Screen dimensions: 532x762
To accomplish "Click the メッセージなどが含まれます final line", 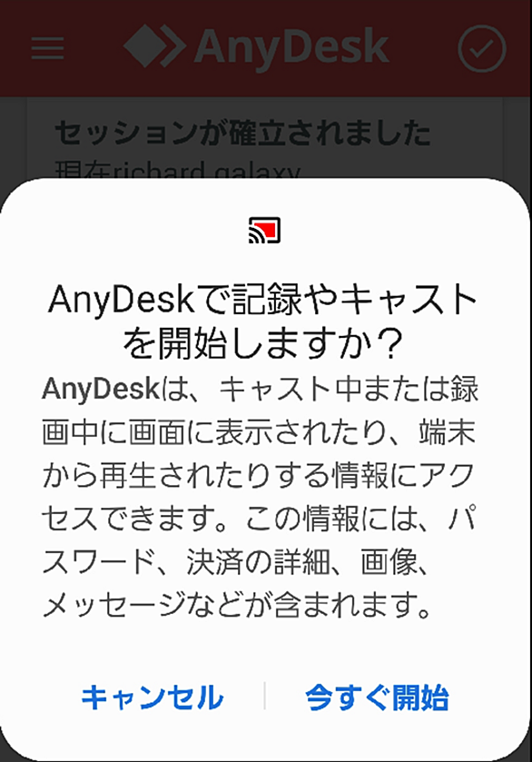I will point(237,606).
